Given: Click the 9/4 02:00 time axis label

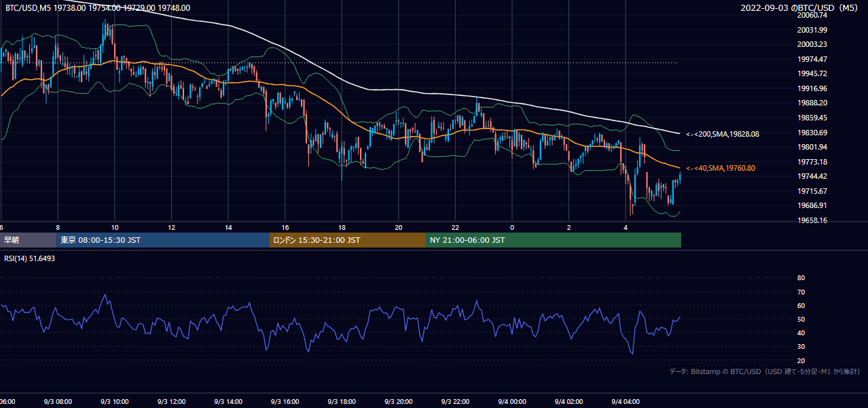Looking at the screenshot, I should (568, 402).
